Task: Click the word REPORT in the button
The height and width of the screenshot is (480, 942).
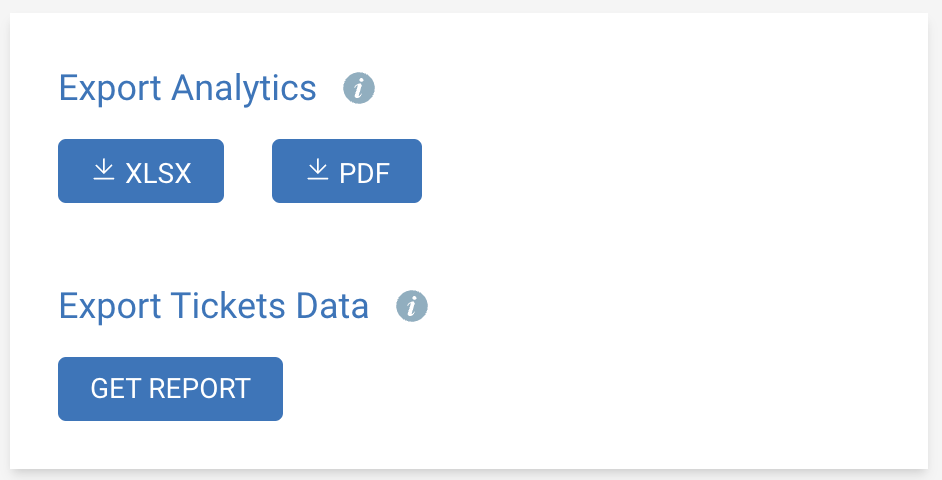Action: tap(199, 389)
